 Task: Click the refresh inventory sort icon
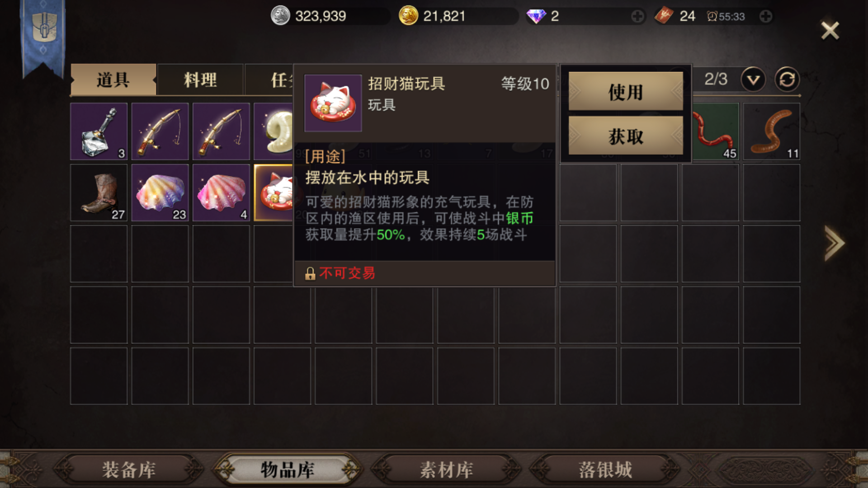[x=787, y=80]
